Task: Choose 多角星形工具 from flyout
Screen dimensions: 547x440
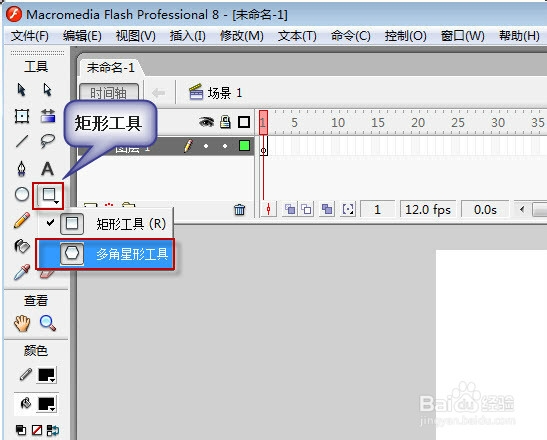Action: (106, 254)
